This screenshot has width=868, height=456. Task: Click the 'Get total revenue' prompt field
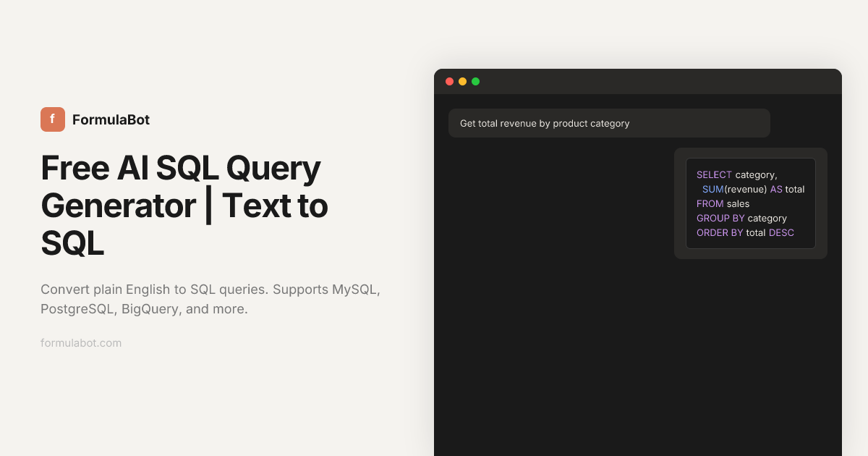(x=609, y=123)
